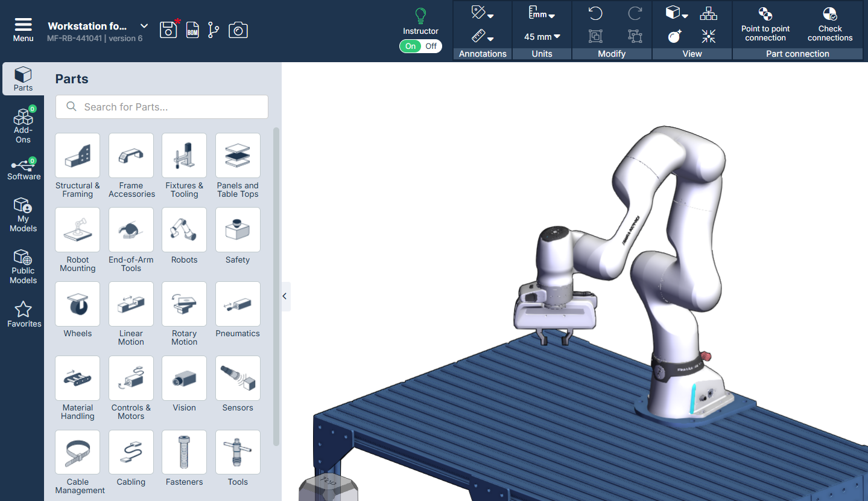The width and height of the screenshot is (868, 501).
Task: Click the fit-to-view icon in View section
Action: pos(707,36)
